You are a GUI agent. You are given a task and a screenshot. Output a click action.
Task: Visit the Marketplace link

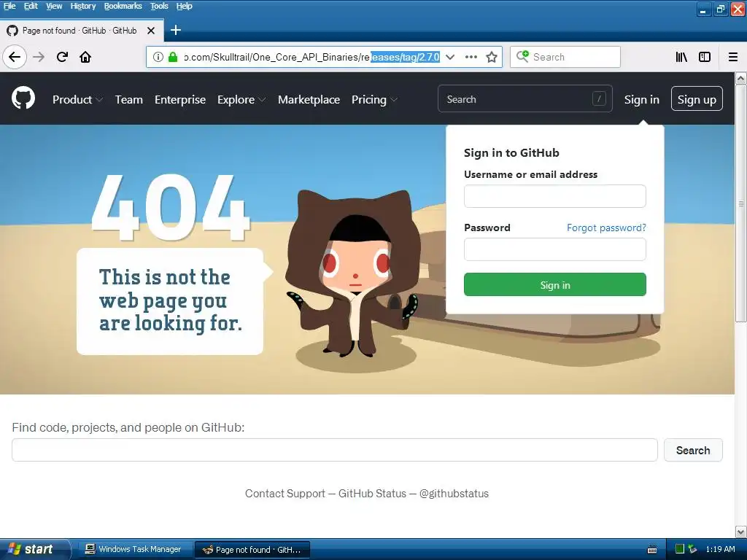(309, 99)
